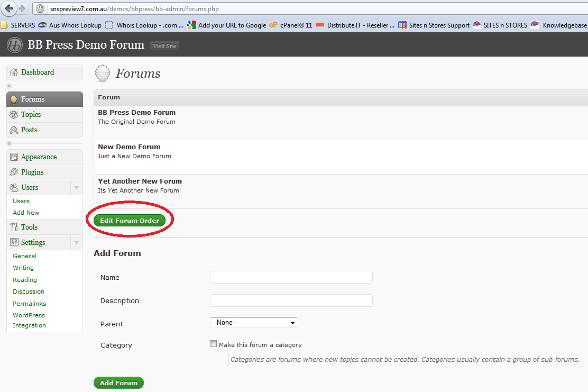Open the Parent forum dropdown
This screenshot has height=392, width=588.
[253, 323]
